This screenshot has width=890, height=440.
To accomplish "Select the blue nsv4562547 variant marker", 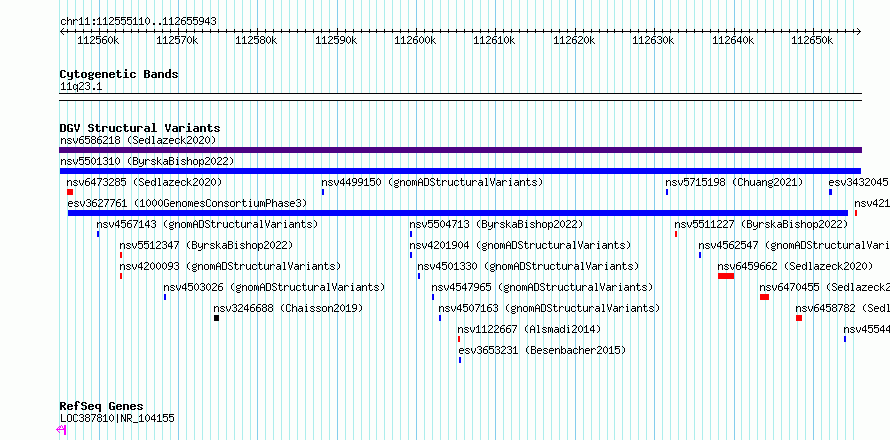I will click(x=700, y=255).
